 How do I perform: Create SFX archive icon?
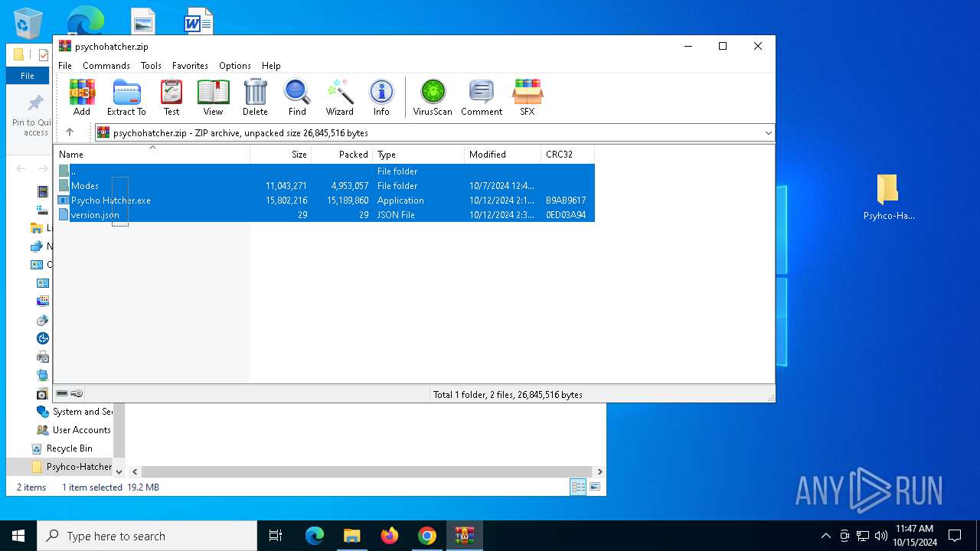coord(528,97)
